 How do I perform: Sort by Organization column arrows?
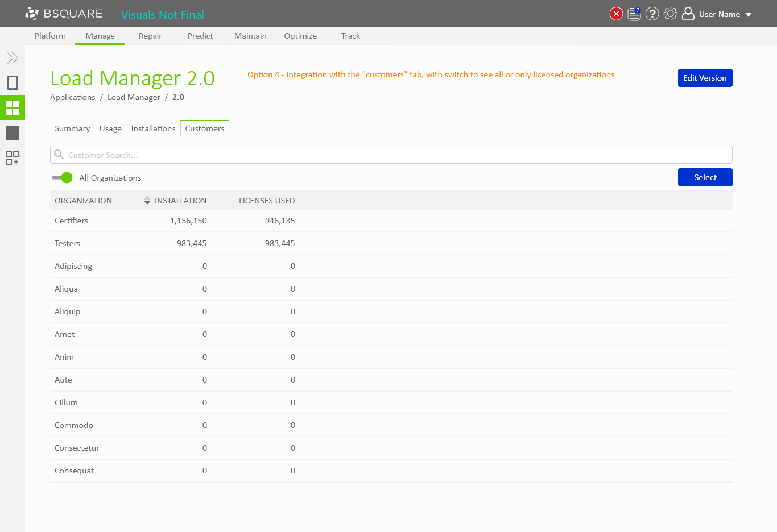coord(147,201)
